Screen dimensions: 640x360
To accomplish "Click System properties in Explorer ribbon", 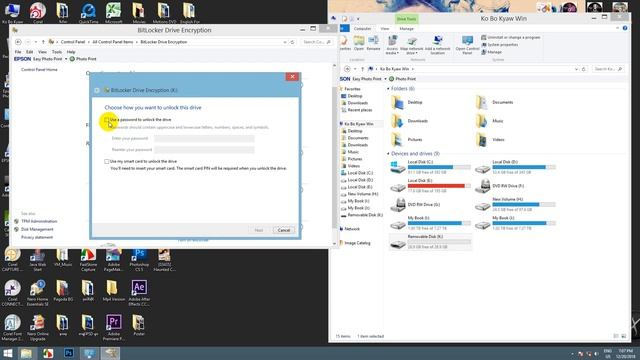I will click(x=499, y=44).
